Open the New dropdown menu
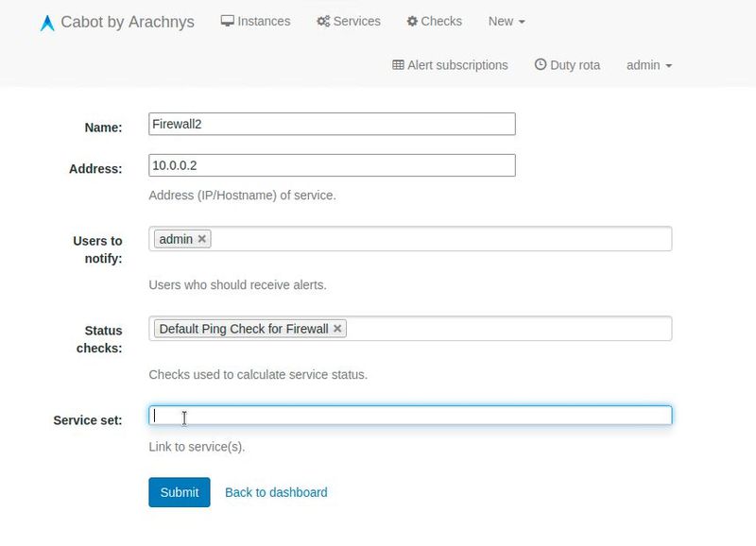Screen dimensions: 756x546 [x=506, y=21]
